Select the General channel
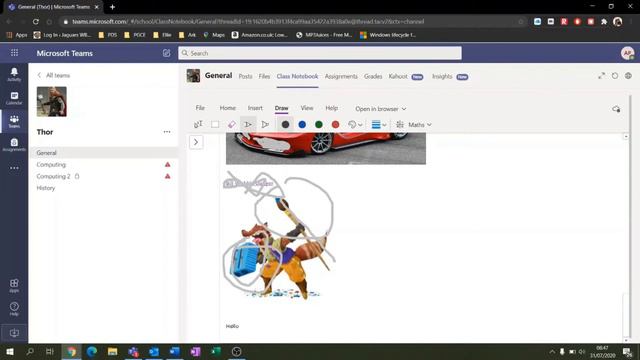The height and width of the screenshot is (360, 640). point(104,153)
